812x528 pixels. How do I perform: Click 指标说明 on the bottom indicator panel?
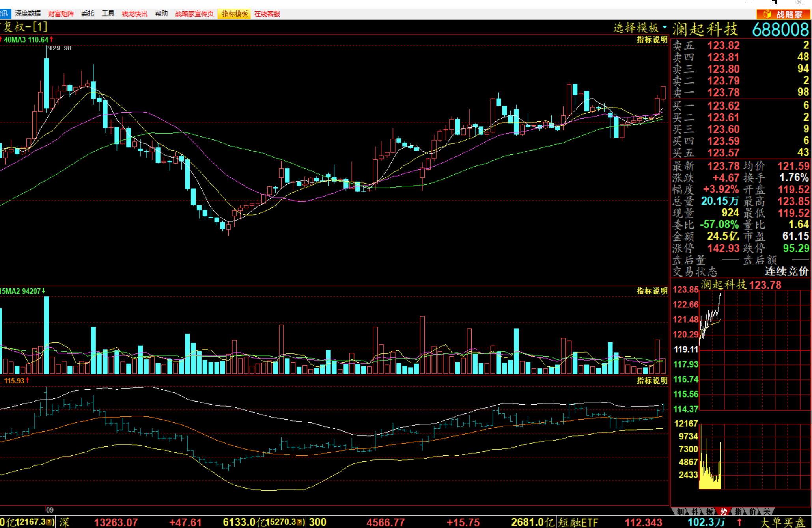(x=652, y=380)
